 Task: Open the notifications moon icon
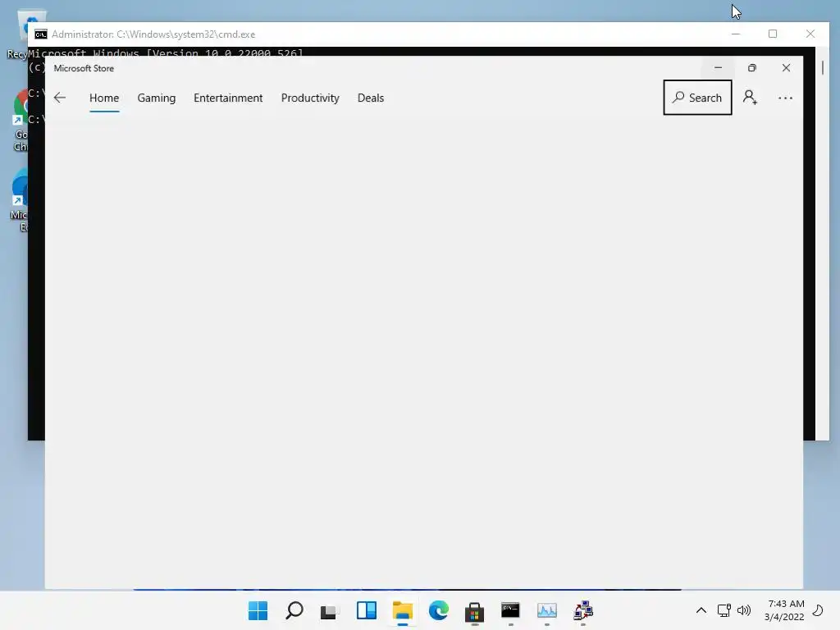[818, 610]
